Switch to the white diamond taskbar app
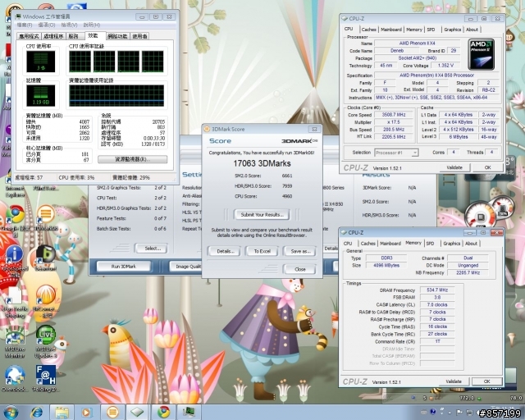Screen dimensions: 525x420 (x=137, y=412)
